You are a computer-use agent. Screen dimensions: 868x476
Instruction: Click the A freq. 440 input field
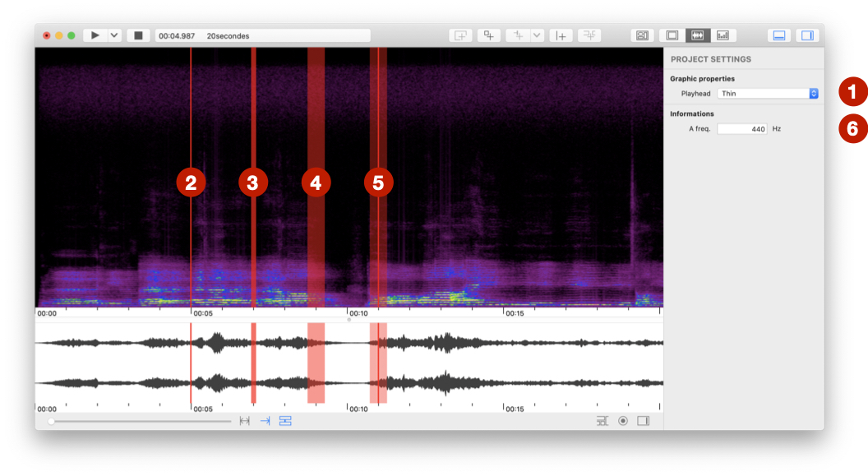[742, 129]
